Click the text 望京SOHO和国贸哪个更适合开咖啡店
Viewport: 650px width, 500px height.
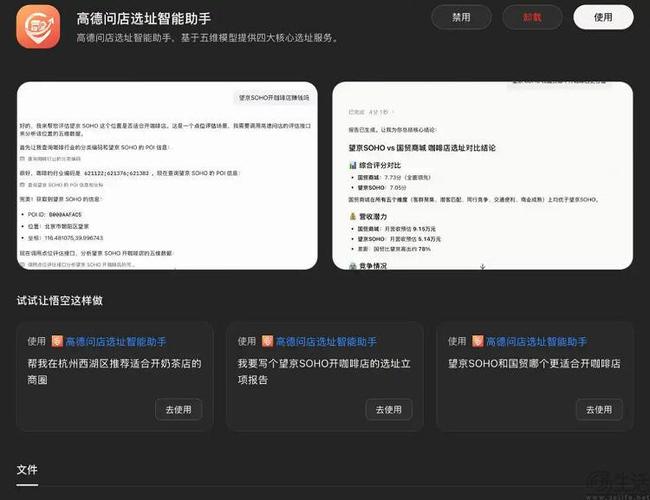pyautogui.click(x=534, y=364)
